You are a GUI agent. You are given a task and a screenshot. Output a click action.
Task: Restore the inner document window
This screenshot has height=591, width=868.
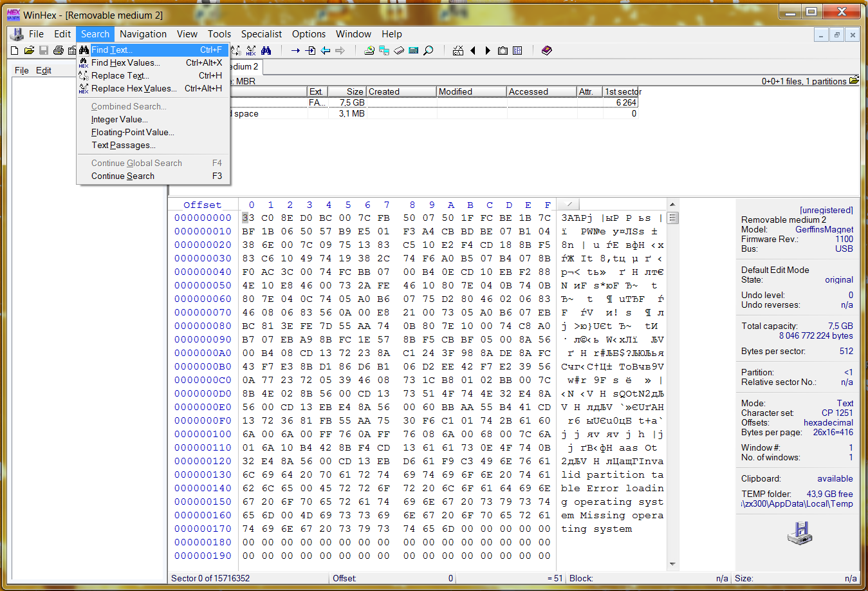coord(836,35)
